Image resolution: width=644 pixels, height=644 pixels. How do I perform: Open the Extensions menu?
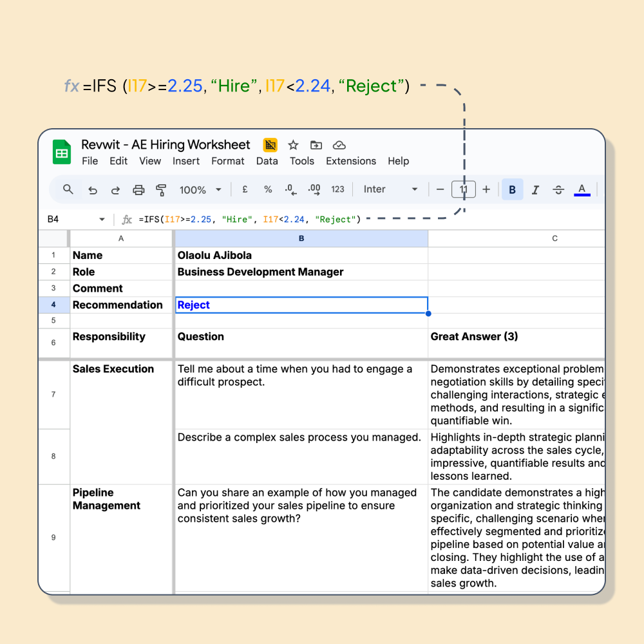[x=351, y=161]
